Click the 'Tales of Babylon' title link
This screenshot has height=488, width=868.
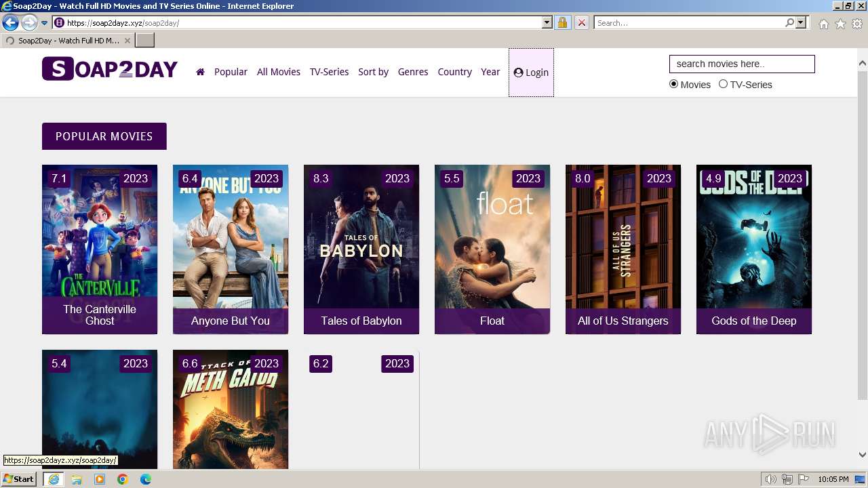361,321
